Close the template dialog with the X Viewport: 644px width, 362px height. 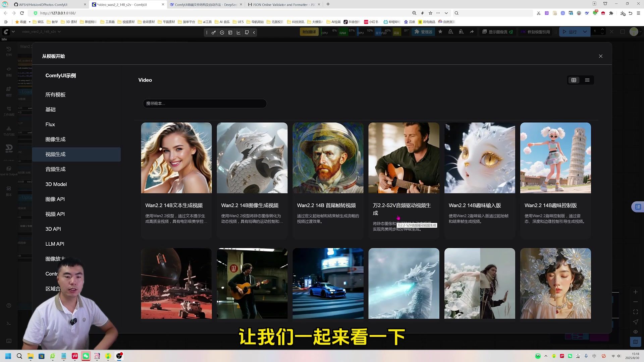click(600, 56)
